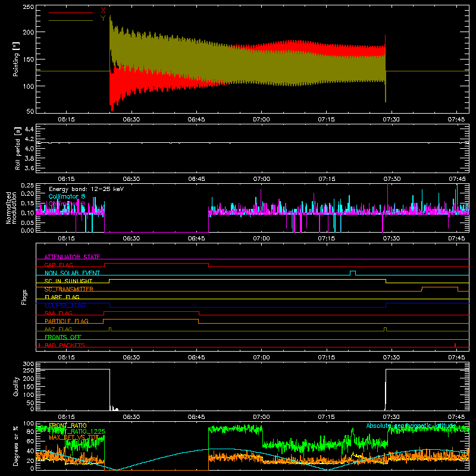Click the BAD_PACKETS spike near 07:45

pos(455,345)
